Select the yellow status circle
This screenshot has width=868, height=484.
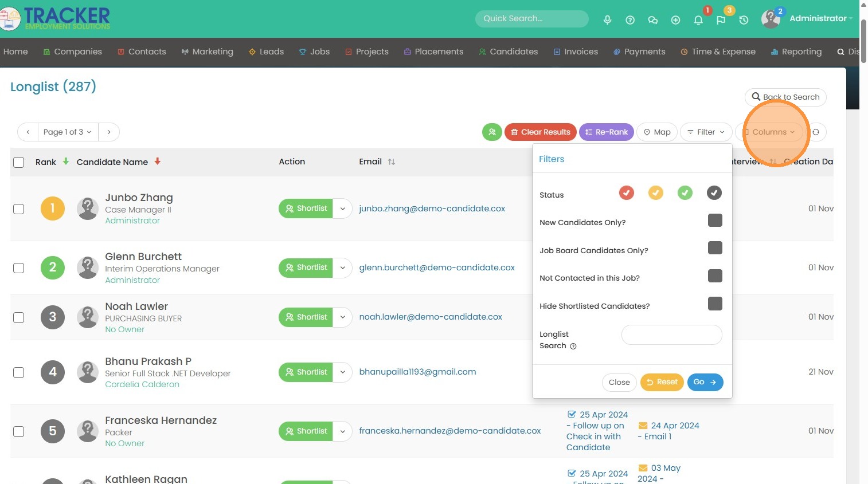pyautogui.click(x=656, y=193)
